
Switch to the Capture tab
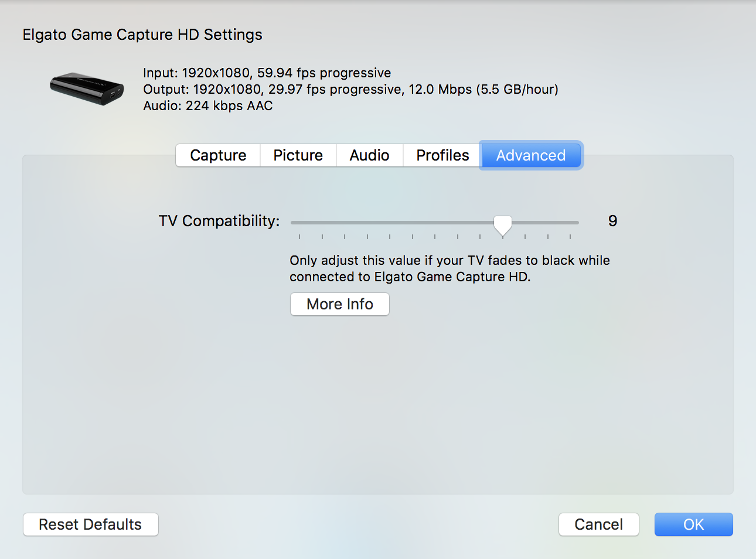pyautogui.click(x=218, y=155)
